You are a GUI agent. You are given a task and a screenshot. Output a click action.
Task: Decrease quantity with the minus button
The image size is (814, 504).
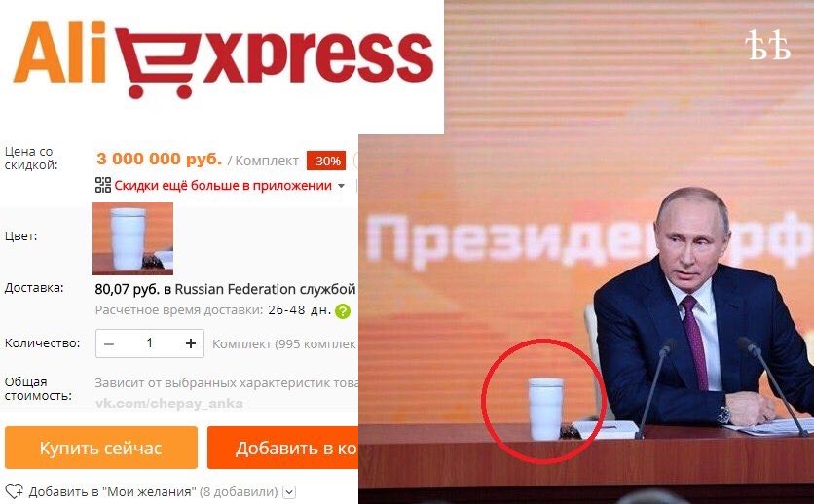tap(109, 343)
